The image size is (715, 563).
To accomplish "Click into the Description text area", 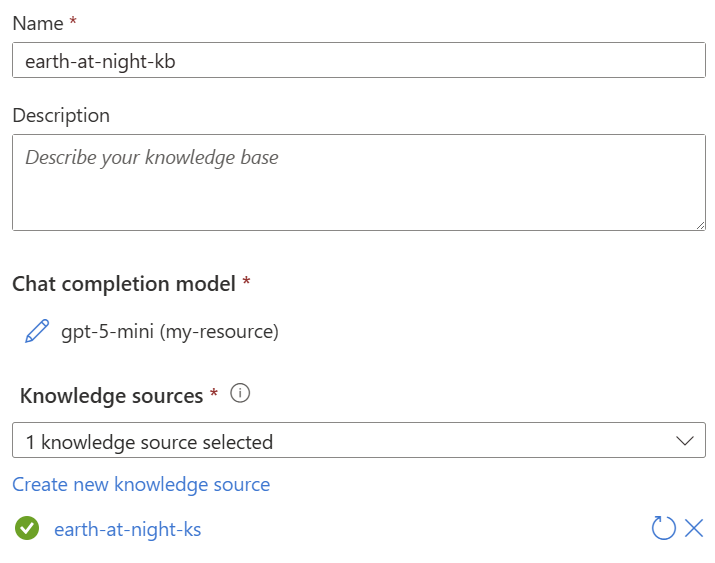I will (359, 182).
